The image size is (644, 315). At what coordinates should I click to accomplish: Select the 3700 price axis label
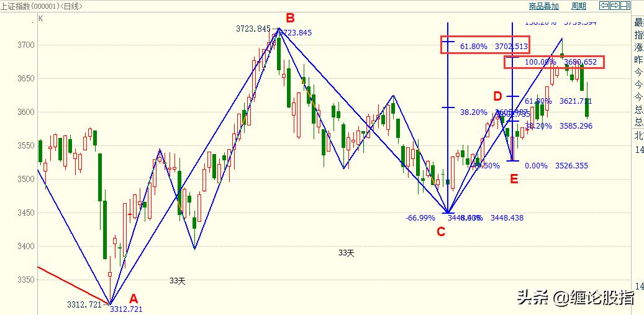(27, 45)
